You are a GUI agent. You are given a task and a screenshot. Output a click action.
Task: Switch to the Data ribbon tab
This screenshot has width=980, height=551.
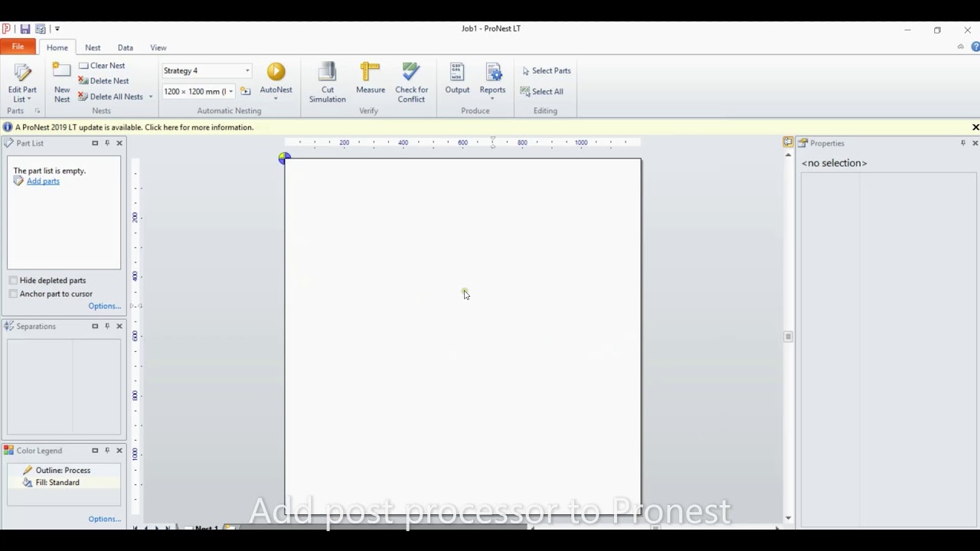[x=125, y=47]
